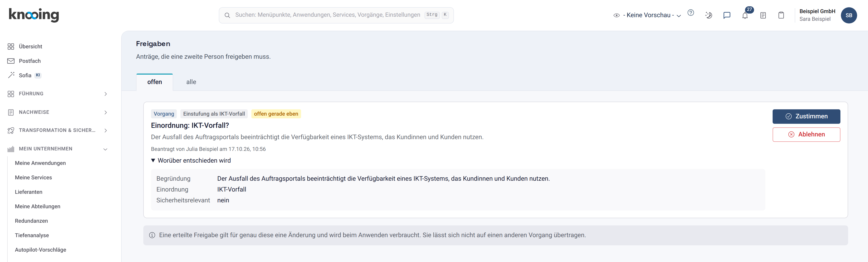The height and width of the screenshot is (262, 868).
Task: Open Lieferanten in sidebar
Action: [x=29, y=192]
